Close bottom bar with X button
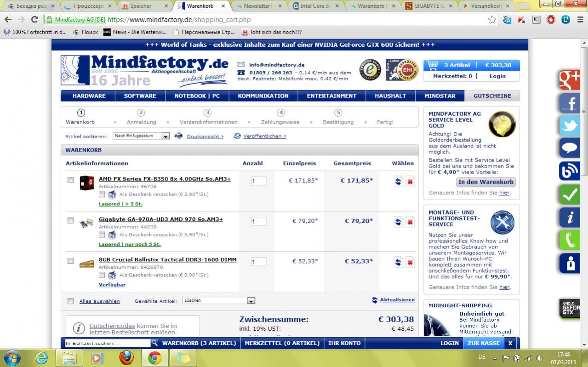 (x=510, y=343)
